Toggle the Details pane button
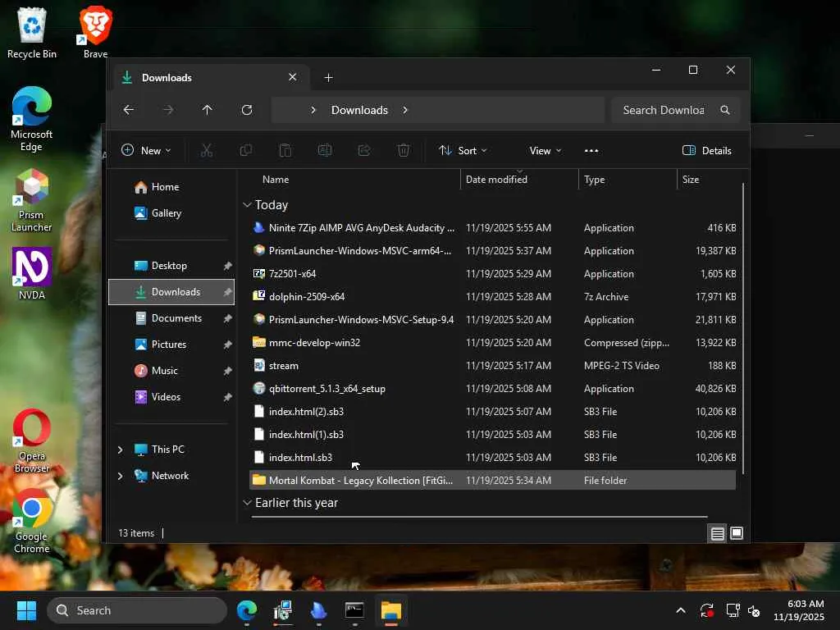Screen dimensions: 840x630 (x=707, y=151)
